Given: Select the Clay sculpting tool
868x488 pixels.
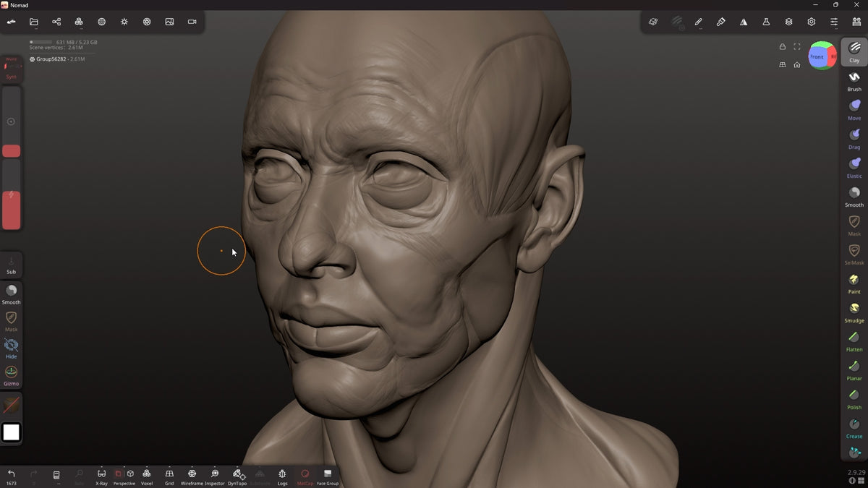Looking at the screenshot, I should click(854, 51).
